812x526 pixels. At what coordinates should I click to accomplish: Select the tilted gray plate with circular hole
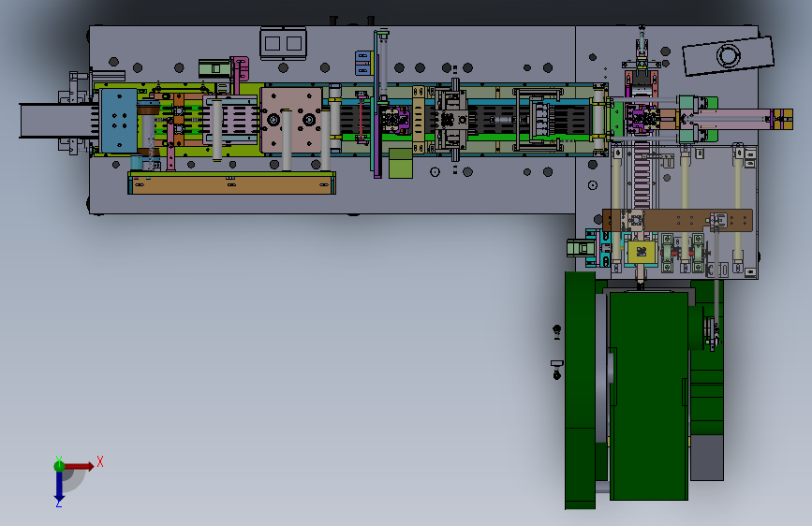(x=728, y=55)
